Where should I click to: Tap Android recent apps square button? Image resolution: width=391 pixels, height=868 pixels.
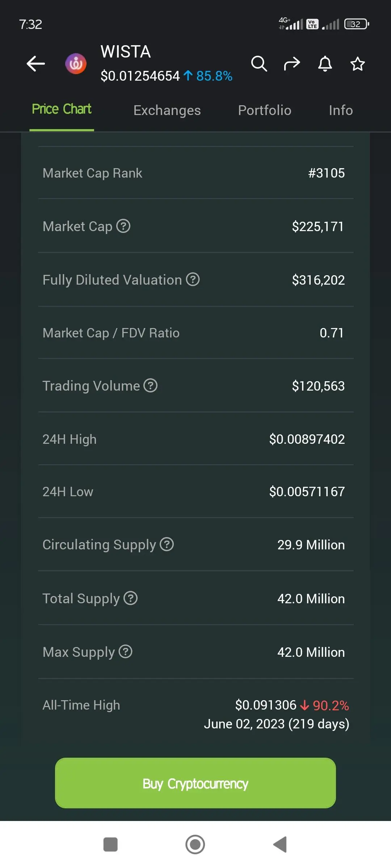point(110,844)
